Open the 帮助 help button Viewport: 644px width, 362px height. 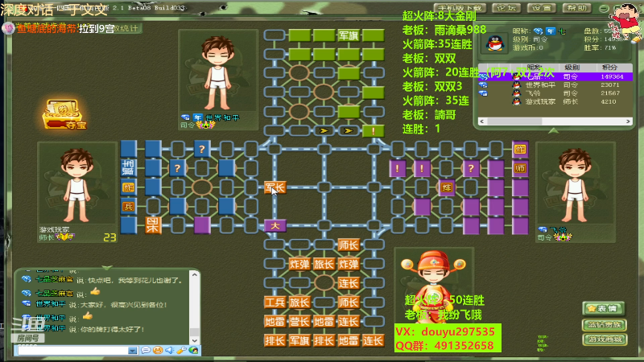pos(577,8)
